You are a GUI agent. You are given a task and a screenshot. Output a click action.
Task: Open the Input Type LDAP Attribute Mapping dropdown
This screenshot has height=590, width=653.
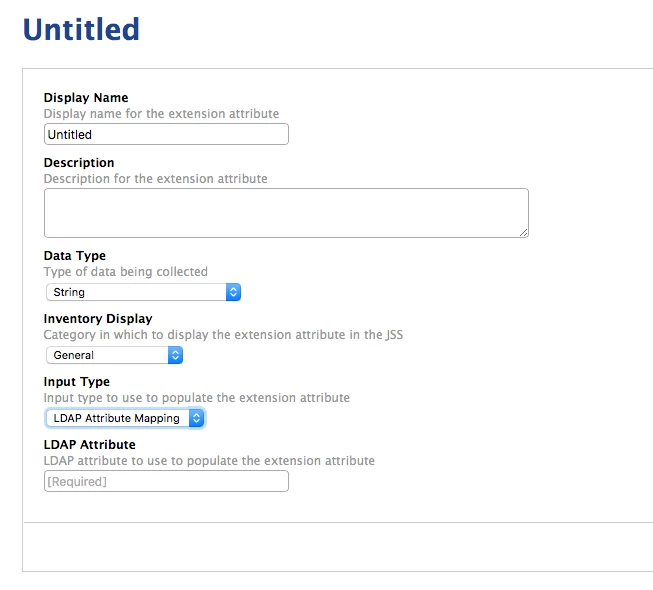pos(125,418)
